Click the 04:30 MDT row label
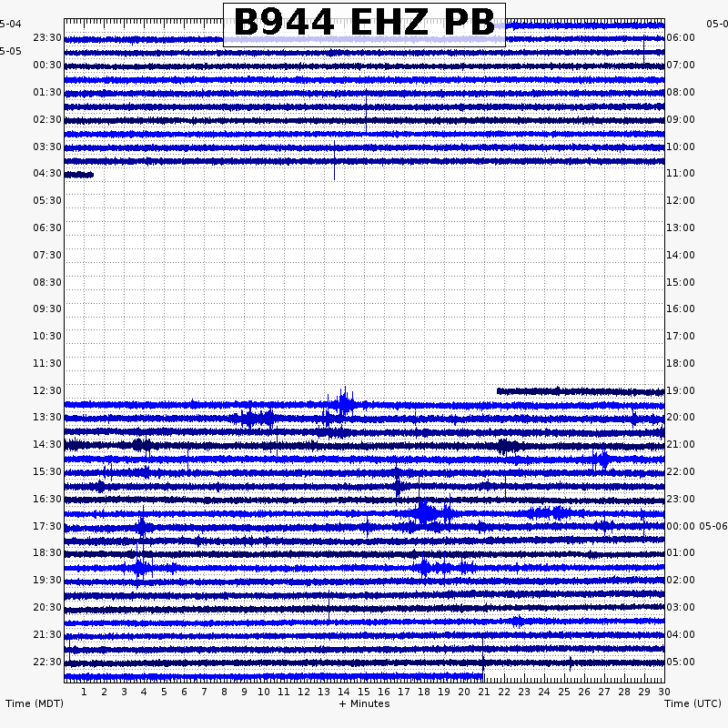728x728 pixels. pos(47,173)
